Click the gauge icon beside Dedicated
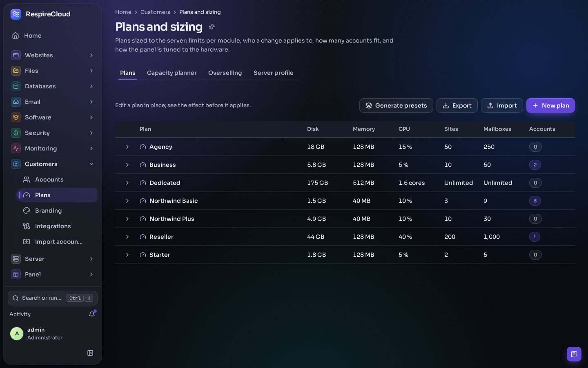Viewport: 588px width, 368px height. point(143,183)
